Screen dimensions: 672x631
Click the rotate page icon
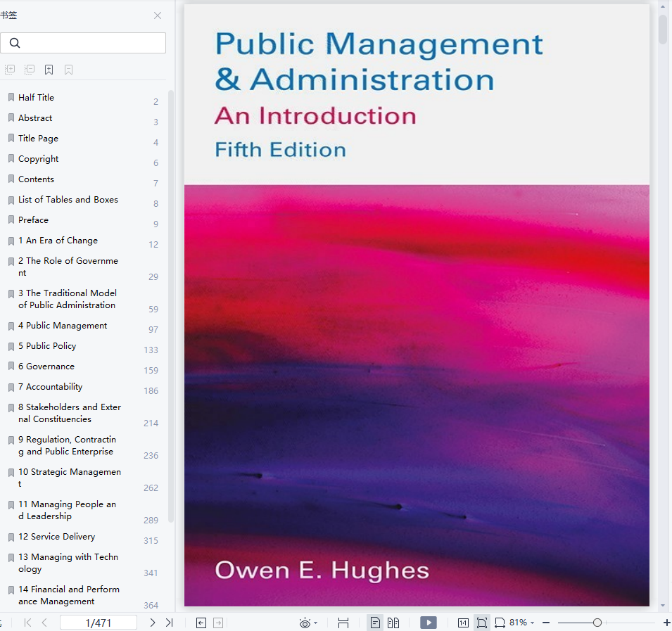(x=500, y=623)
